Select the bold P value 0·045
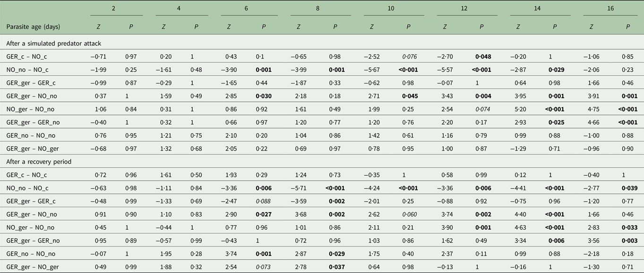This screenshot has height=273, width=644. coord(408,96)
